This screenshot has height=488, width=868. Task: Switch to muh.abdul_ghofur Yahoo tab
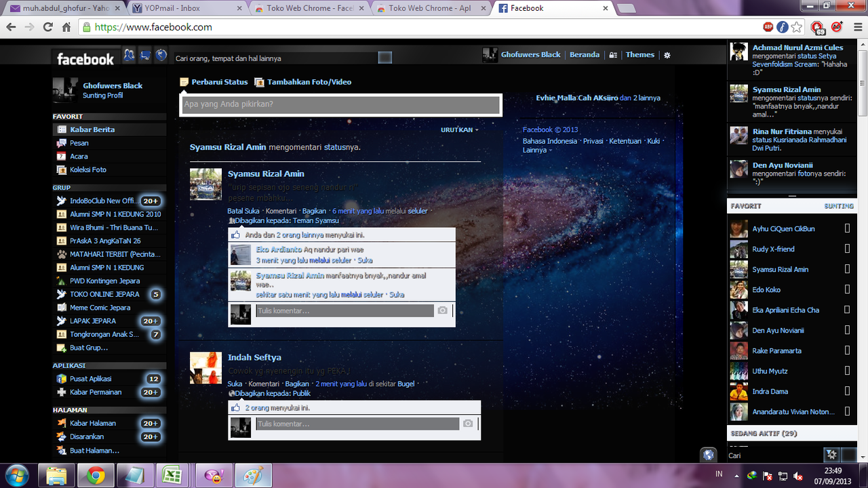(x=64, y=8)
